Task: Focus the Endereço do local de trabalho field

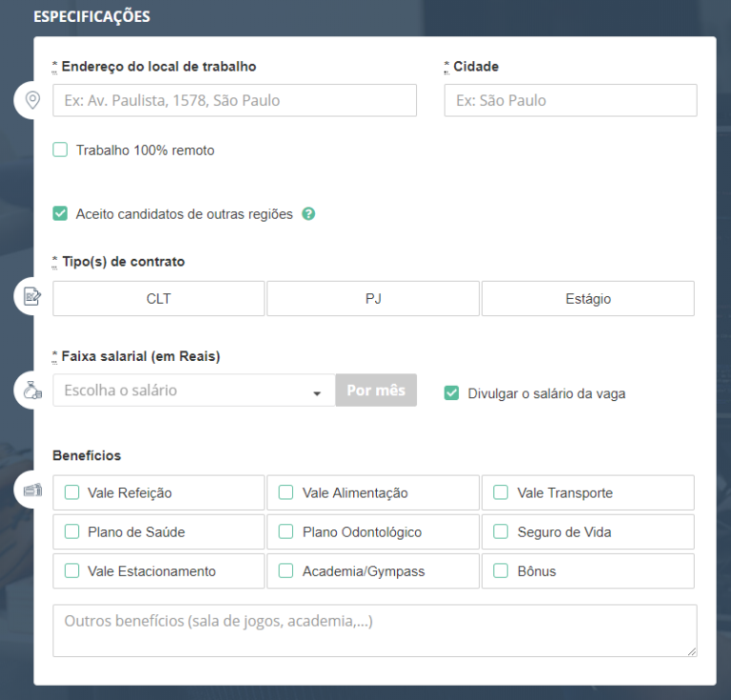Action: 234,100
